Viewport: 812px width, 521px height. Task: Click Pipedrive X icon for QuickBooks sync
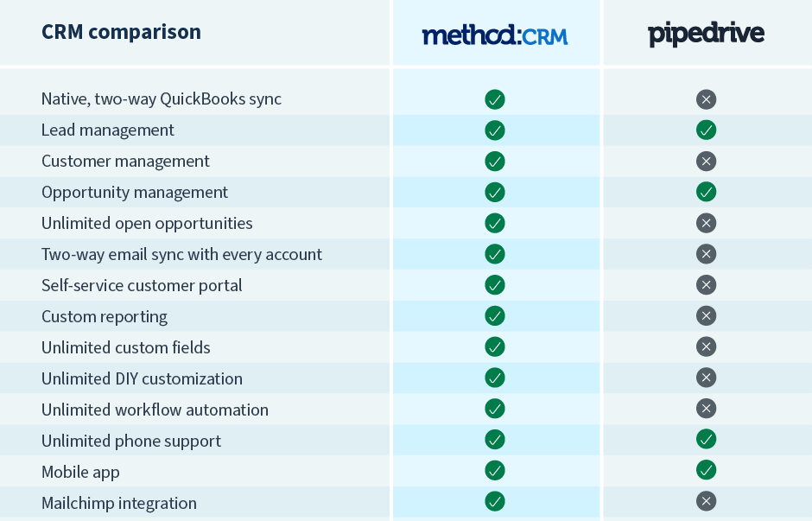(706, 99)
